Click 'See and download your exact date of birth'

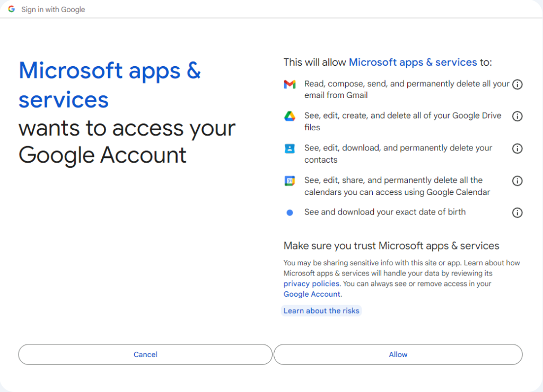click(385, 212)
